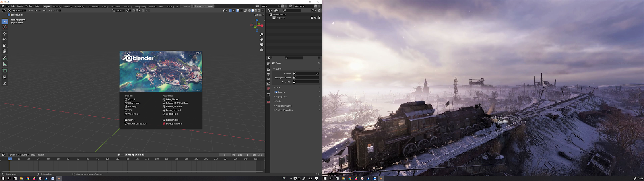Viewport: 644px width, 181px height.
Task: Open the Playback dropdown in timeline
Action: point(14,155)
